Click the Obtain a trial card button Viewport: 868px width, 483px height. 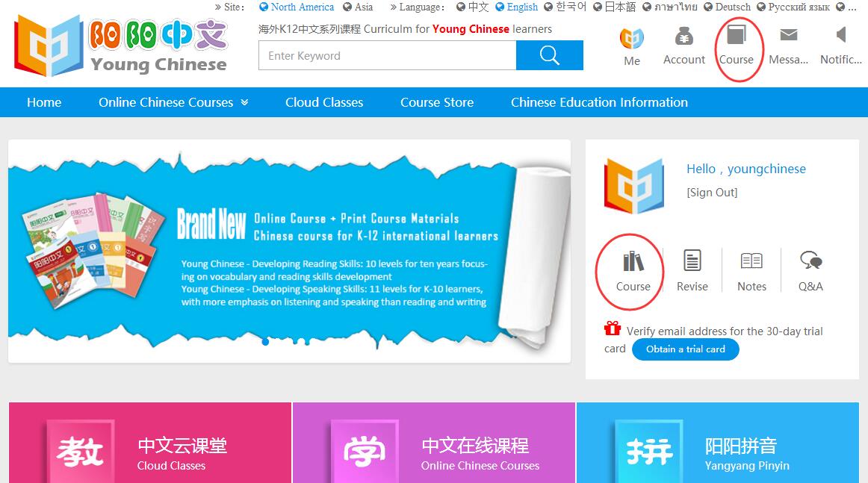(685, 349)
